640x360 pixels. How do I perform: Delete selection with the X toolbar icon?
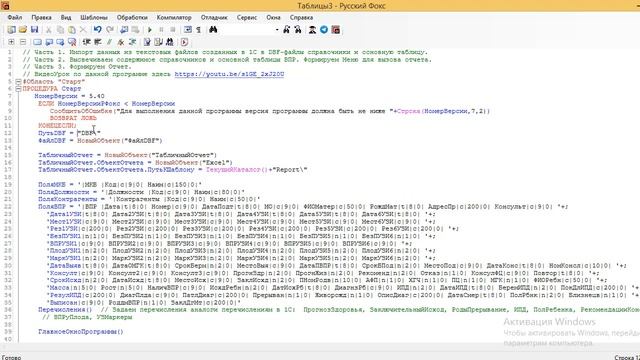click(x=83, y=29)
